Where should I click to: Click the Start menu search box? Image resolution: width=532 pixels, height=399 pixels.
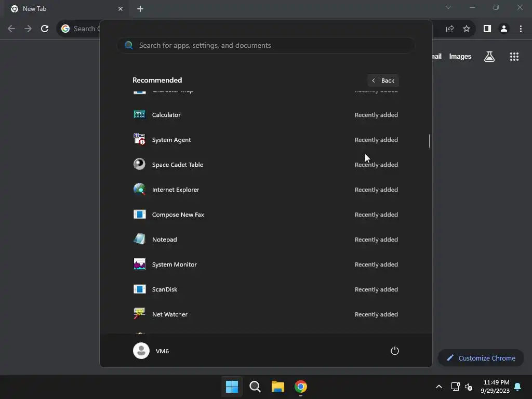(265, 45)
